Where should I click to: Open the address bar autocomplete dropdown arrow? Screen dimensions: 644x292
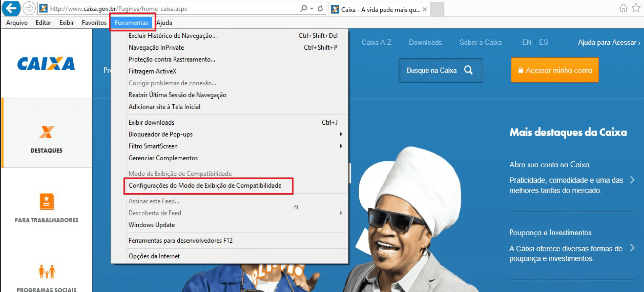[312, 8]
